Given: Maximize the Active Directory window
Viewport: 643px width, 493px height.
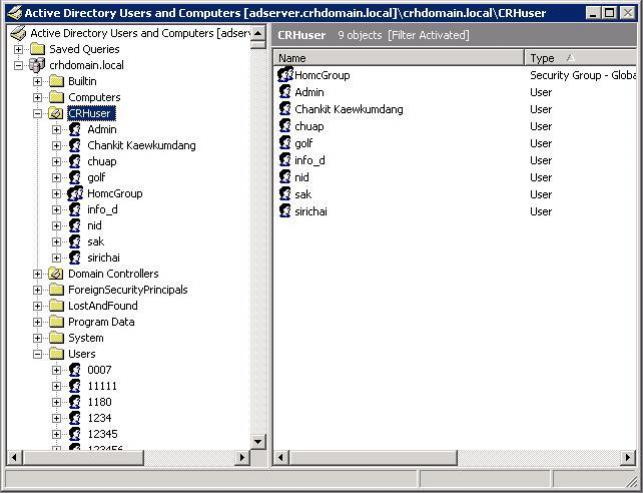Looking at the screenshot, I should [610, 13].
